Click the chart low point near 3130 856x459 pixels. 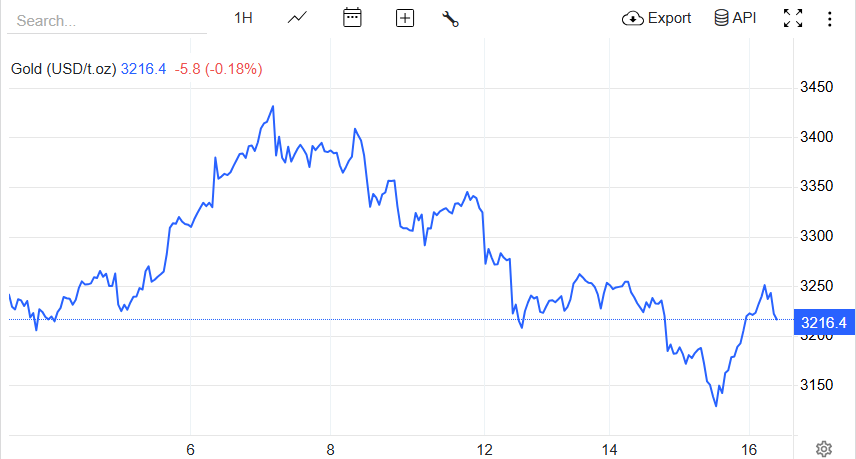coord(716,406)
